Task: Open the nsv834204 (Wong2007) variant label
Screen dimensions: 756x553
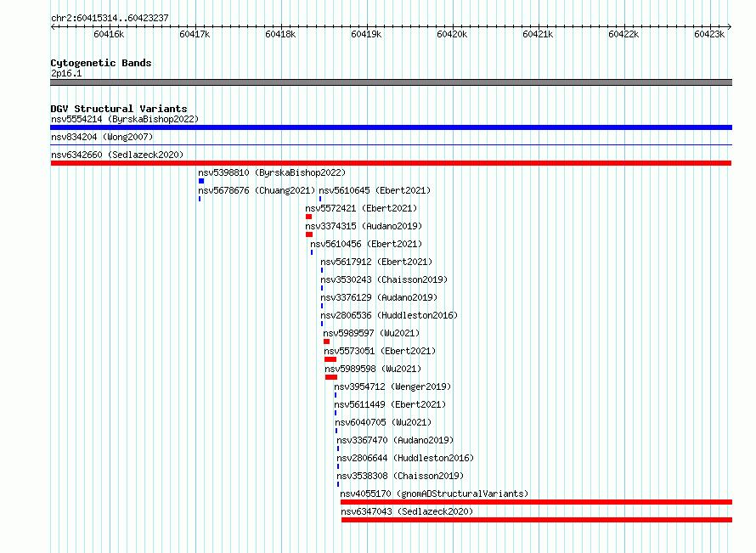Action: (102, 137)
